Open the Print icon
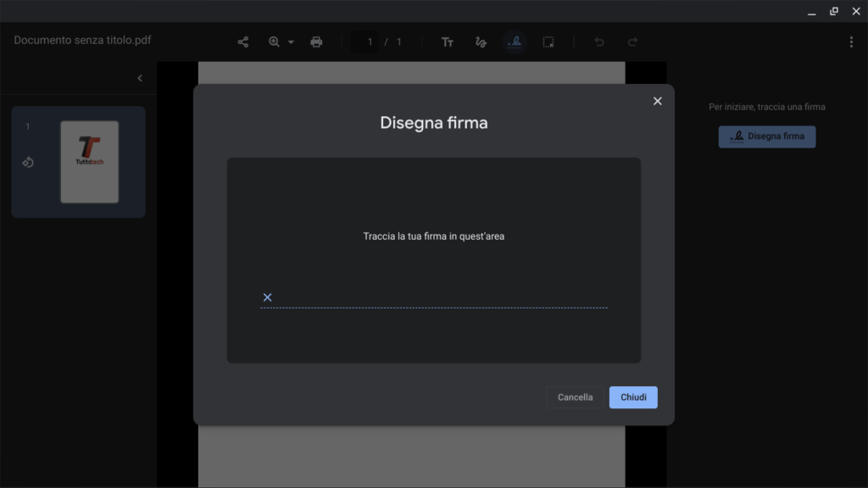The height and width of the screenshot is (488, 868). (x=315, y=41)
